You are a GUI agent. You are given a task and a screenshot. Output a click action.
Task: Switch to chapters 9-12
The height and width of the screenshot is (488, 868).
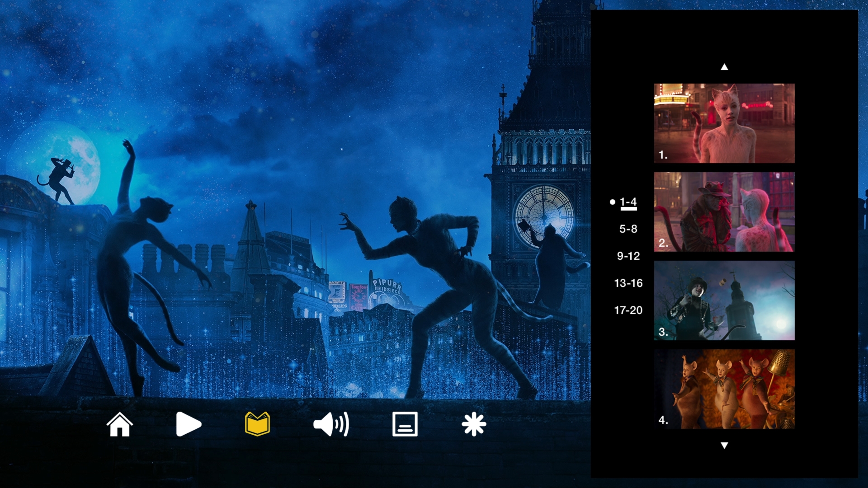(628, 256)
